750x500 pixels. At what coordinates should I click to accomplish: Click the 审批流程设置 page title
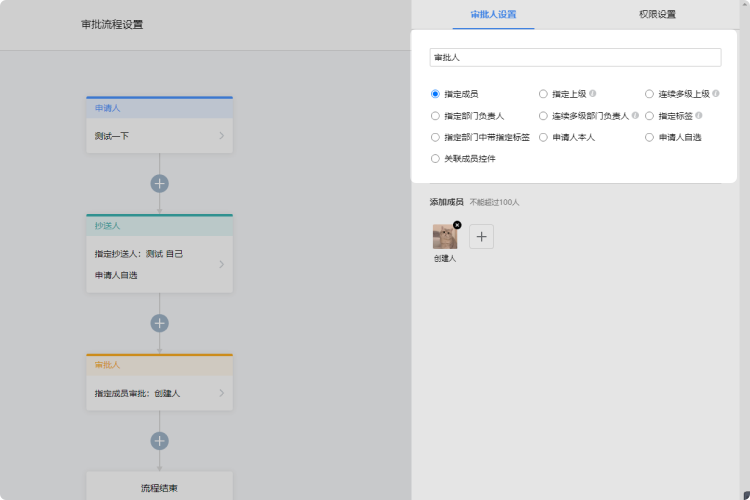[x=112, y=24]
